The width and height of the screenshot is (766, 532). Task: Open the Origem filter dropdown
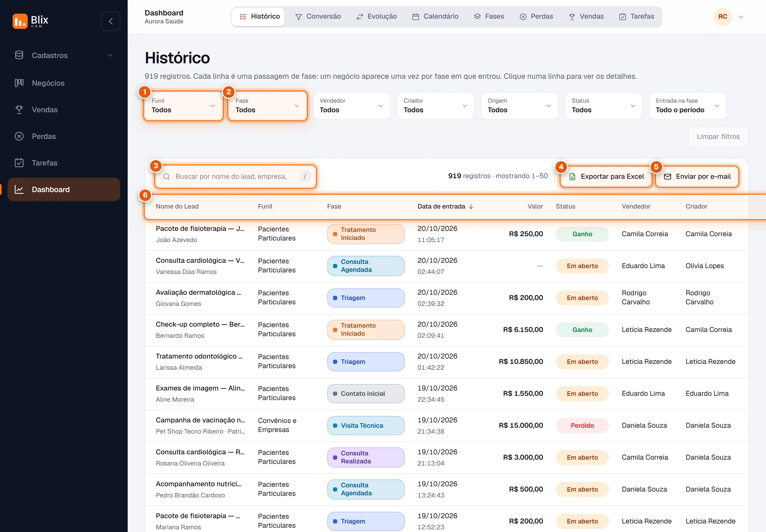point(519,106)
